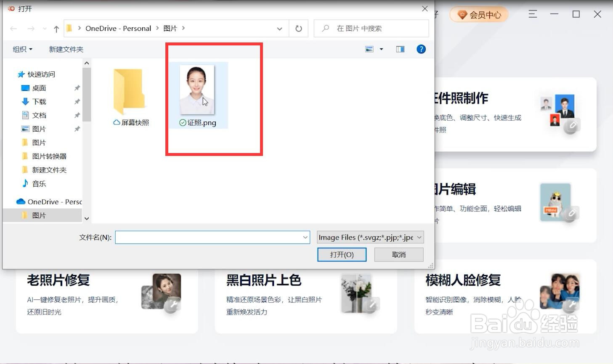Open the view options dropdown arrow
The image size is (613, 364).
coord(381,49)
